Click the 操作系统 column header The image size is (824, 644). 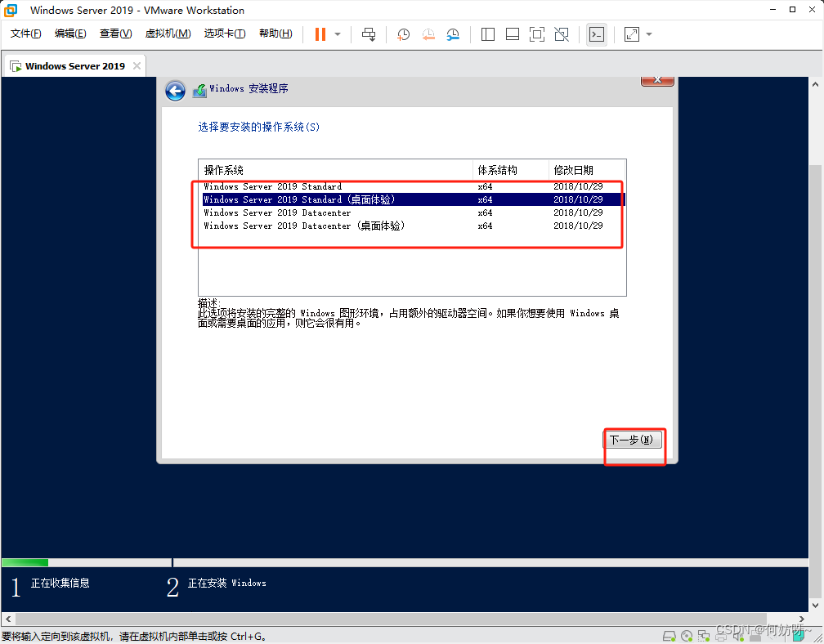[x=336, y=170]
